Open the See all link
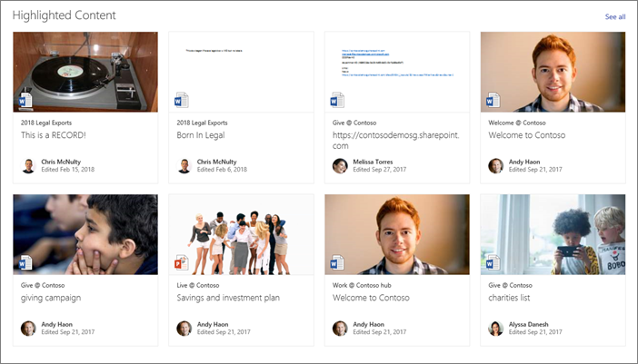The height and width of the screenshot is (364, 638). click(615, 16)
